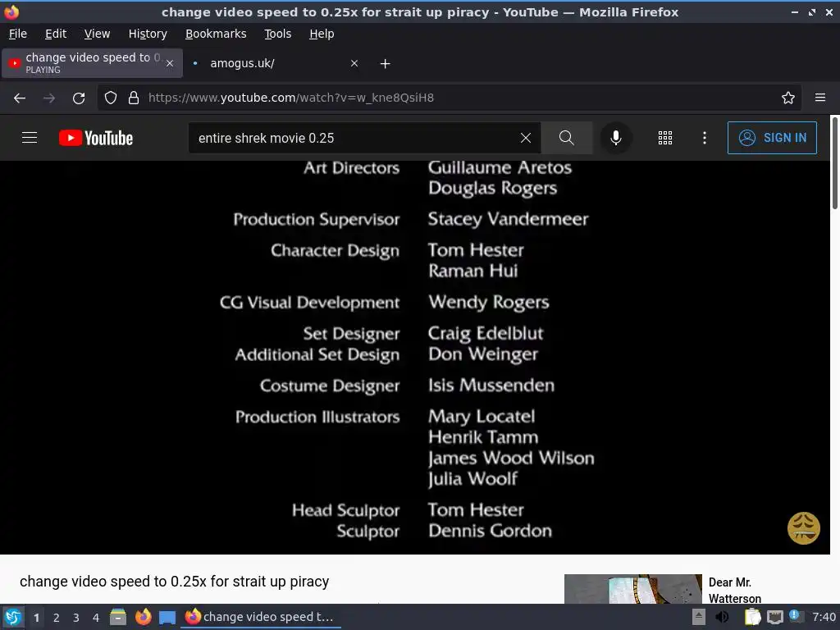This screenshot has width=840, height=630.
Task: Click the video player showing credits
Action: pyautogui.click(x=414, y=358)
